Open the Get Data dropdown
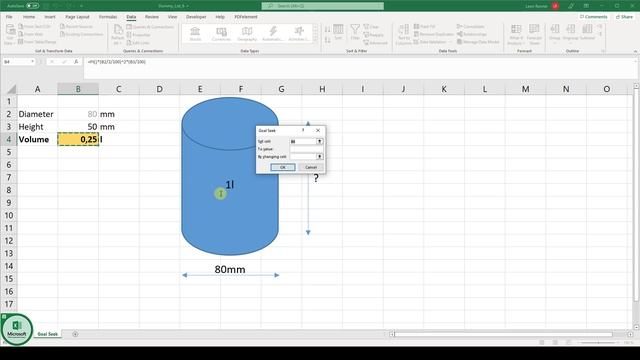 (10, 34)
